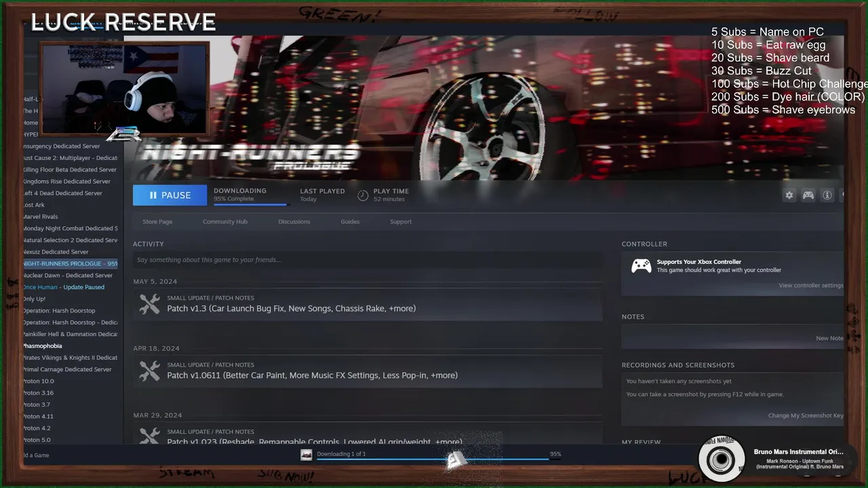The image size is (868, 488).
Task: Open Patch v1.0611 wrench icon
Action: pos(149,371)
